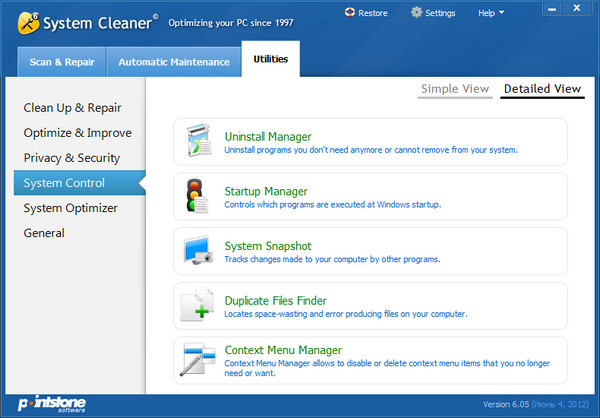600x418 pixels.
Task: Click the Settings gear icon
Action: pos(417,13)
